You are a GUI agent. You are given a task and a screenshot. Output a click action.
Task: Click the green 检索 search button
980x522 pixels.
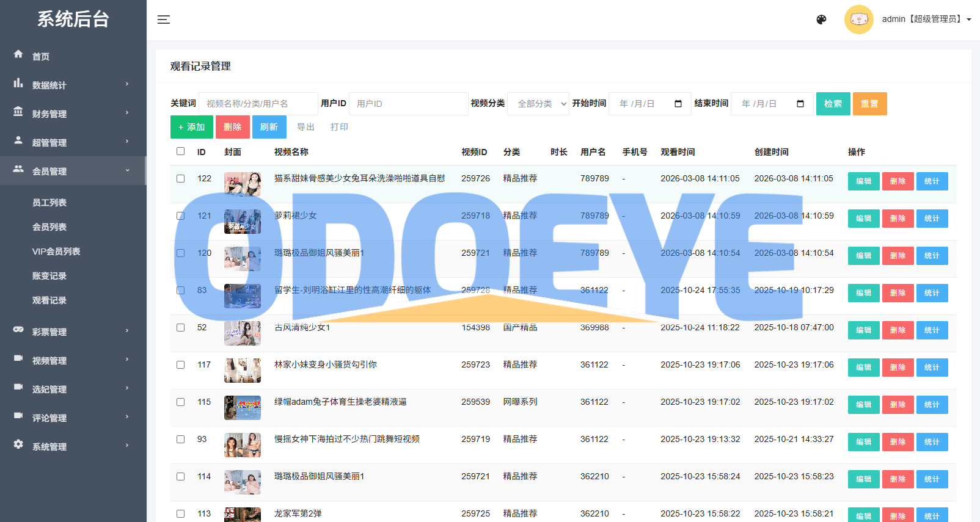tap(833, 104)
